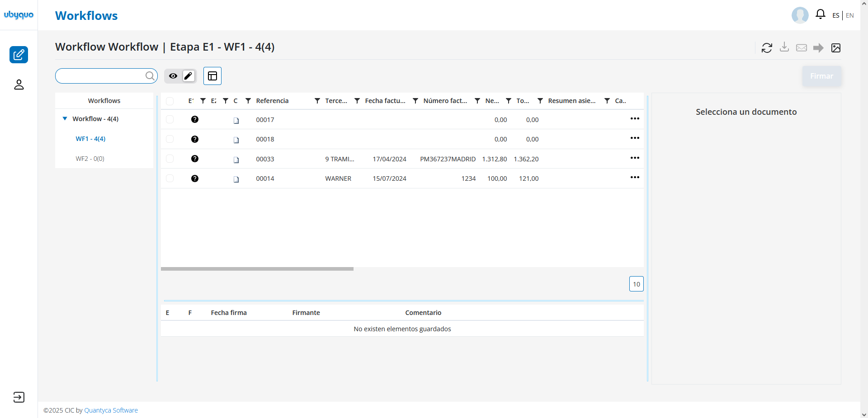Open more options for row 00033
The width and height of the screenshot is (868, 418).
click(635, 158)
